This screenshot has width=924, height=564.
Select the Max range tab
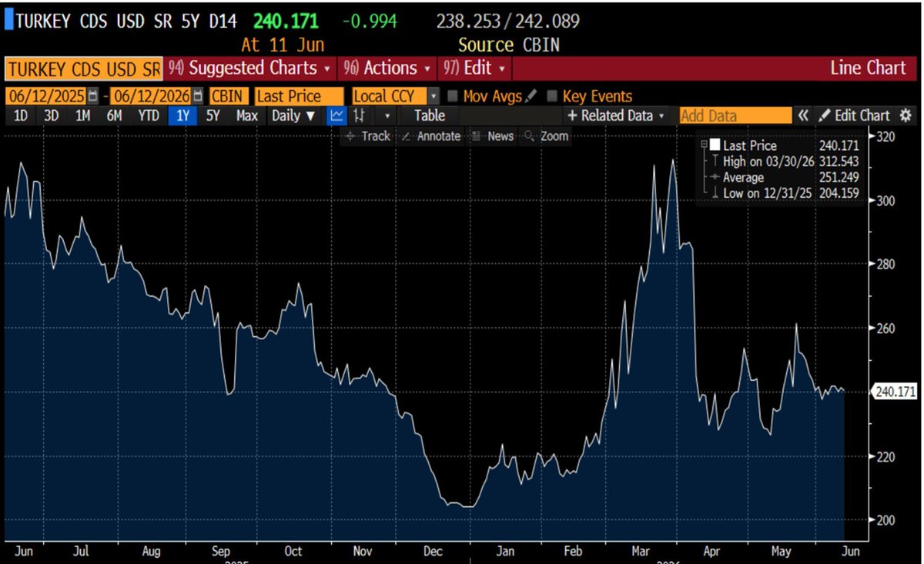(x=246, y=115)
